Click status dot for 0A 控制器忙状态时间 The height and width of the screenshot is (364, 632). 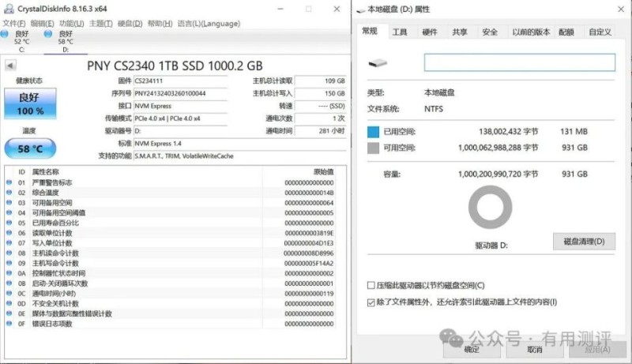9,273
